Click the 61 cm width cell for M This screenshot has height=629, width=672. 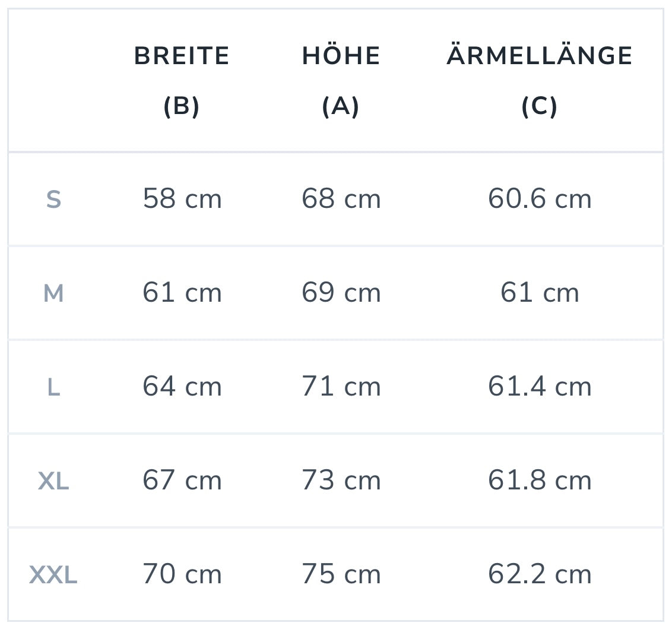(x=182, y=293)
